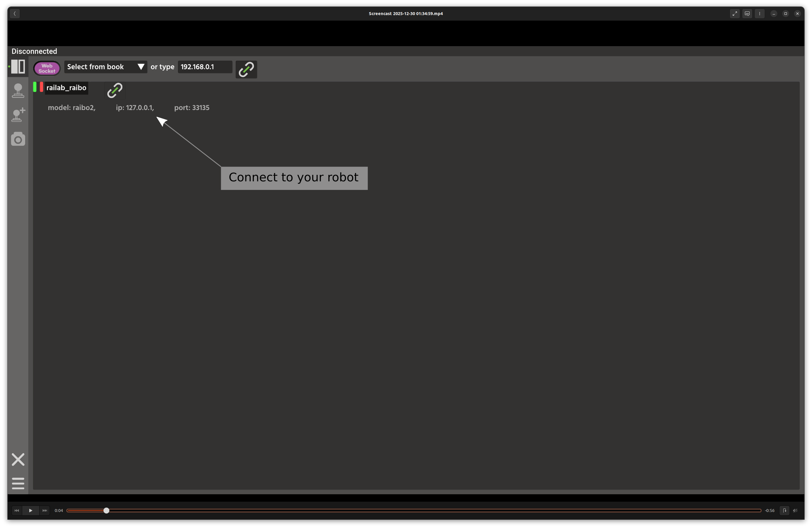Click the back arrow in the title bar
This screenshot has width=812, height=528.
(x=15, y=14)
